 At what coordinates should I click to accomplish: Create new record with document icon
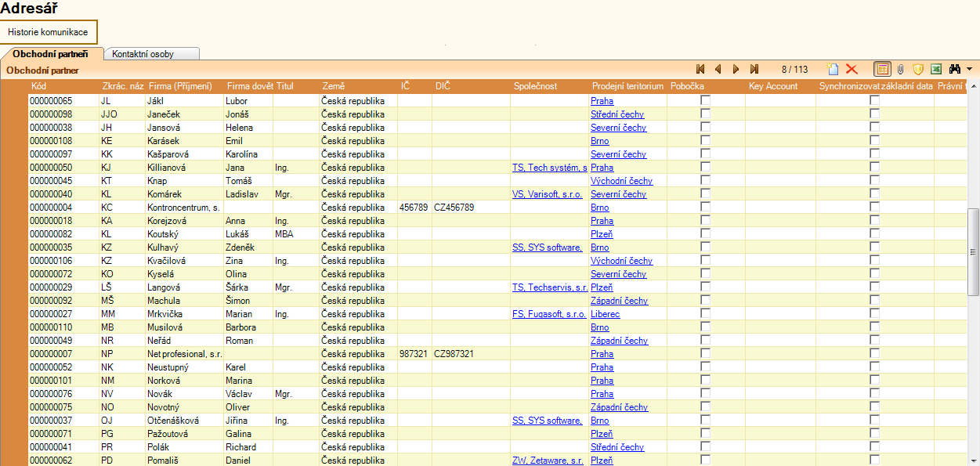tap(834, 69)
